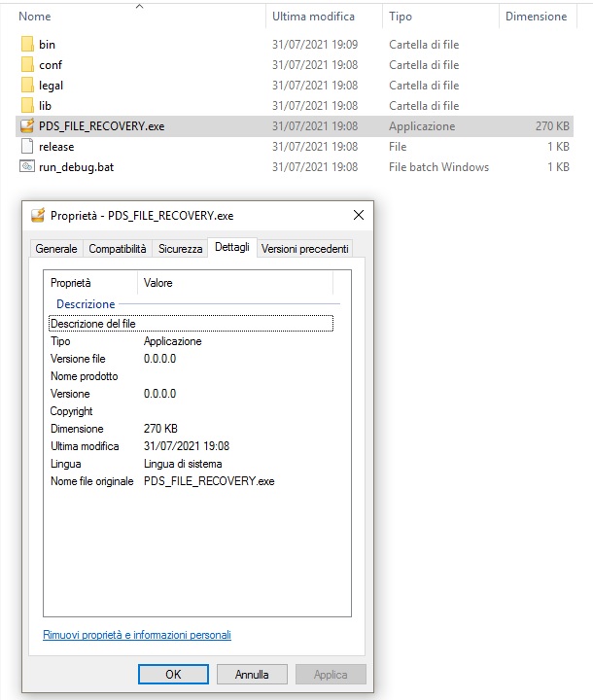Select the bin folder name
This screenshot has width=593, height=700.
pyautogui.click(x=47, y=44)
